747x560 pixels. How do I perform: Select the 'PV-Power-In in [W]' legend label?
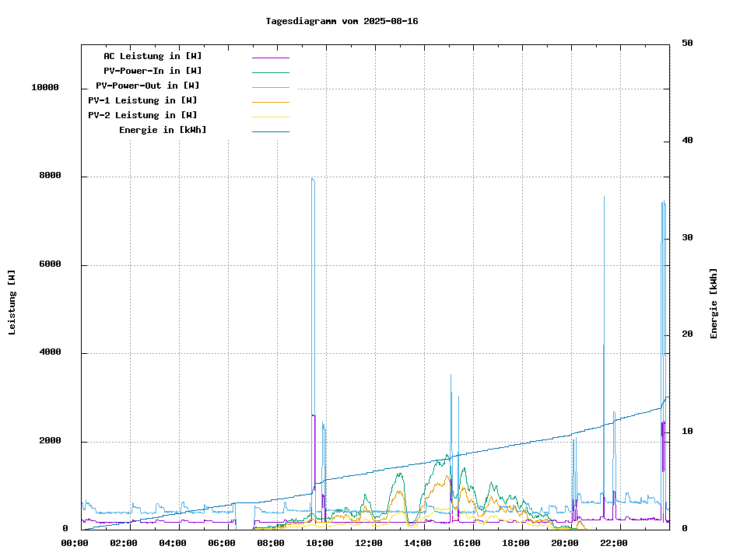[153, 71]
